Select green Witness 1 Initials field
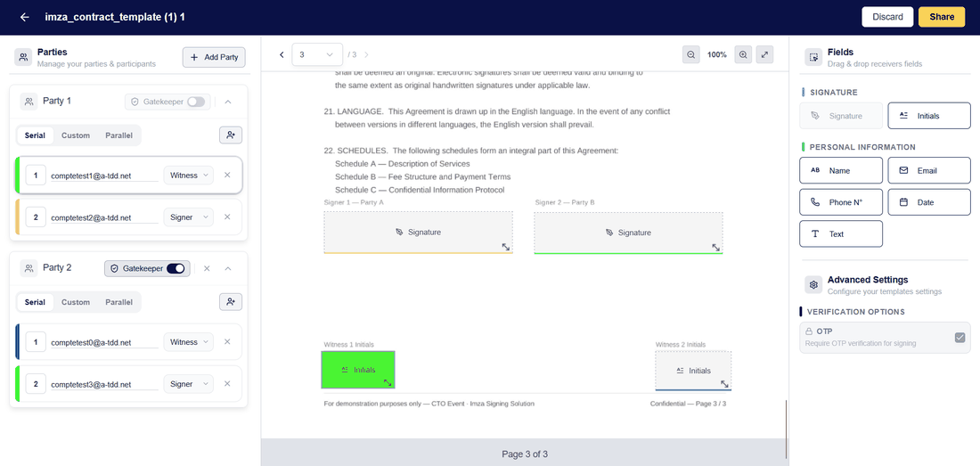The height and width of the screenshot is (466, 980). pyautogui.click(x=358, y=370)
